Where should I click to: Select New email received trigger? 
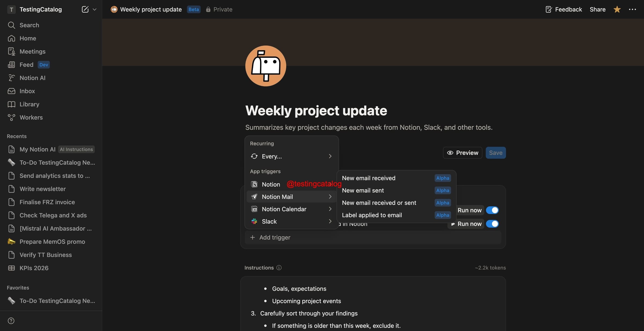tap(369, 178)
